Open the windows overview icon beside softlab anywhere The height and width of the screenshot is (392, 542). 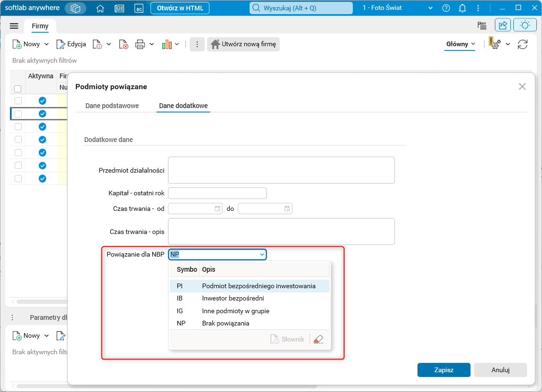75,8
